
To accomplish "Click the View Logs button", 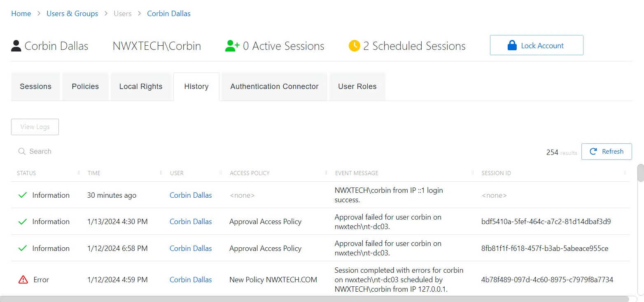I will 35,127.
